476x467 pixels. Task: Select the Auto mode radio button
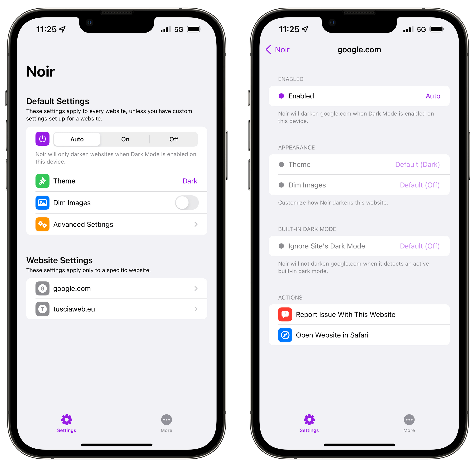(77, 138)
